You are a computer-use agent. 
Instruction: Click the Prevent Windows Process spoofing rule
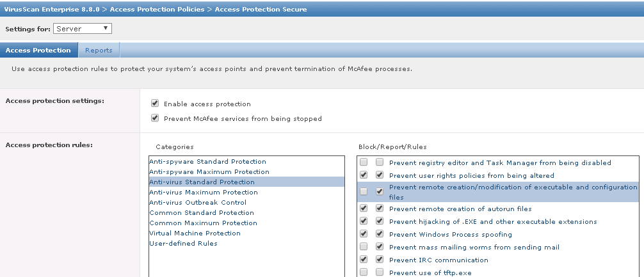click(451, 234)
